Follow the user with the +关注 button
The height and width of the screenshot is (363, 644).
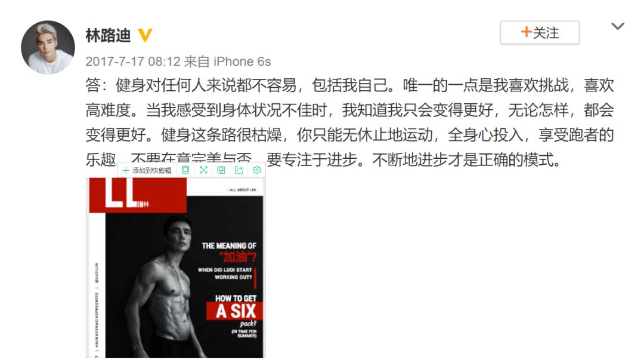tap(540, 32)
